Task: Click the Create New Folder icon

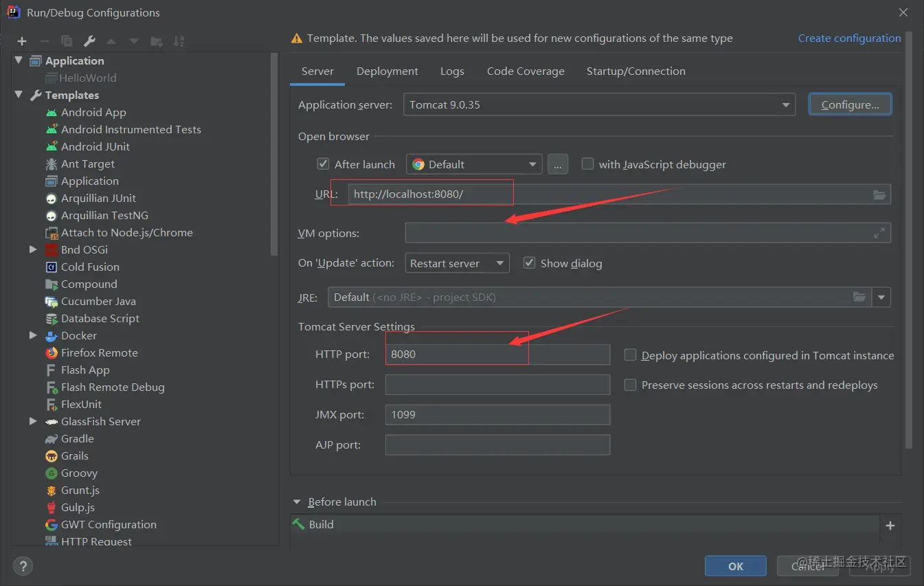Action: pyautogui.click(x=157, y=41)
